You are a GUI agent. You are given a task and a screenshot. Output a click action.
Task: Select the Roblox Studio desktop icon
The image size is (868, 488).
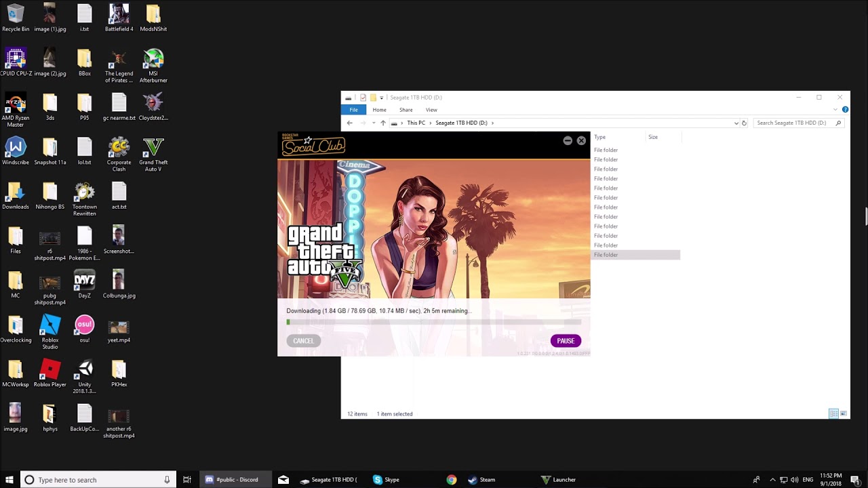pyautogui.click(x=50, y=332)
